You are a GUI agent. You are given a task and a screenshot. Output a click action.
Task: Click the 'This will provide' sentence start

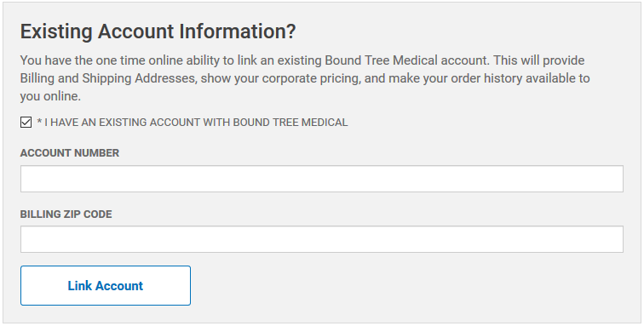[x=539, y=60]
